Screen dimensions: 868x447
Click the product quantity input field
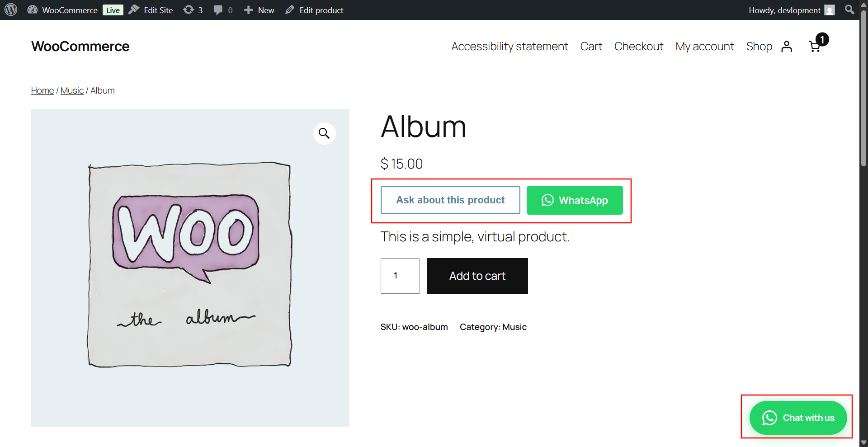pos(400,276)
